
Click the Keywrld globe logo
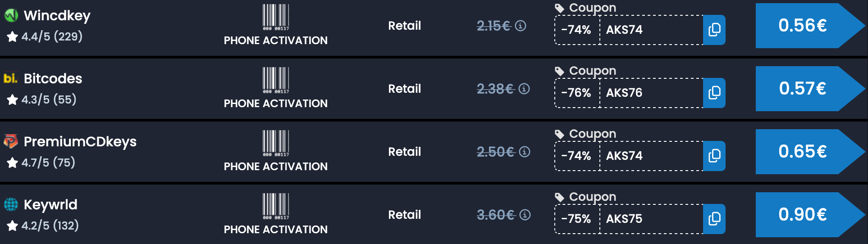pyautogui.click(x=11, y=205)
